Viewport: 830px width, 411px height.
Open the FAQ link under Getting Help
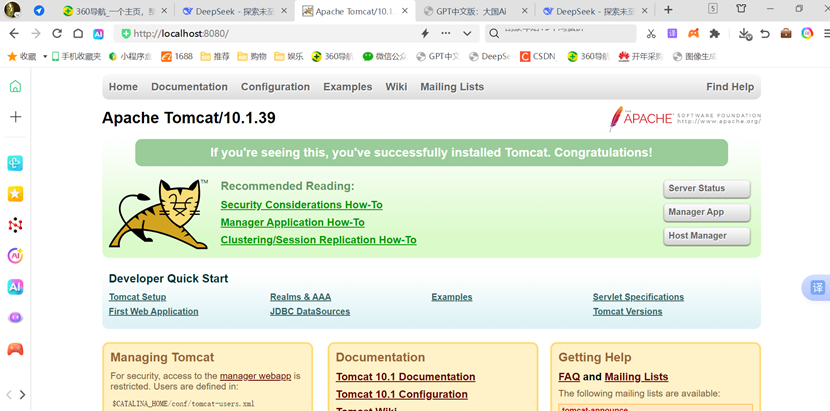[569, 377]
